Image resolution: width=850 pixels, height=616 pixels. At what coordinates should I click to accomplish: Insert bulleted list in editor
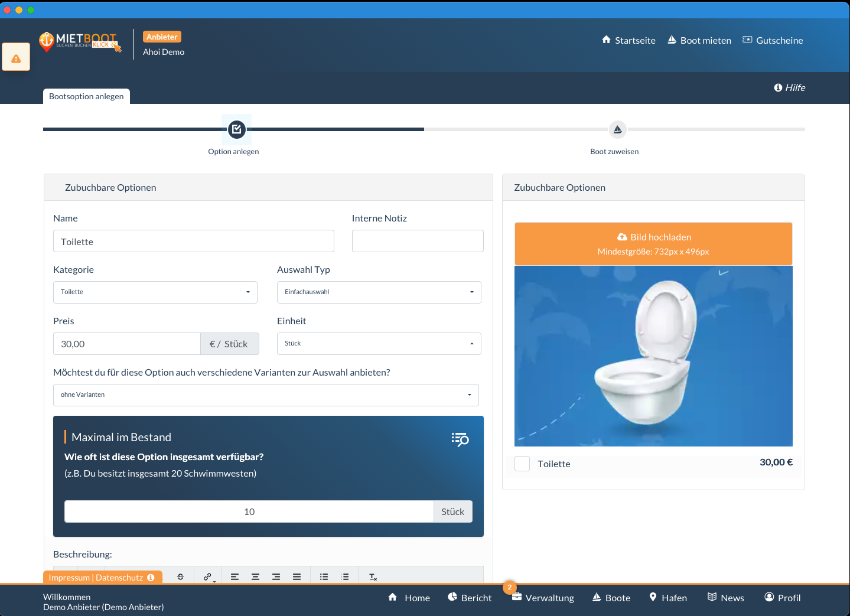(x=324, y=576)
